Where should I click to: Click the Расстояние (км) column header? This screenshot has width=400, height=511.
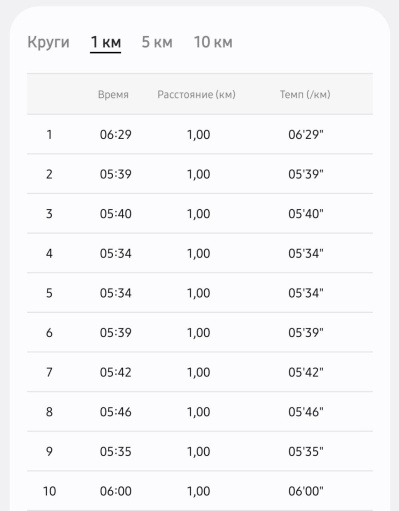196,95
